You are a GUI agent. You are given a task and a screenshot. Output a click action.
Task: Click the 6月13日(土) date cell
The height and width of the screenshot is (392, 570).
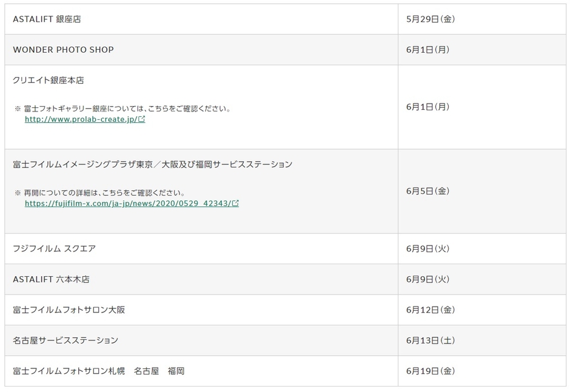(x=431, y=341)
